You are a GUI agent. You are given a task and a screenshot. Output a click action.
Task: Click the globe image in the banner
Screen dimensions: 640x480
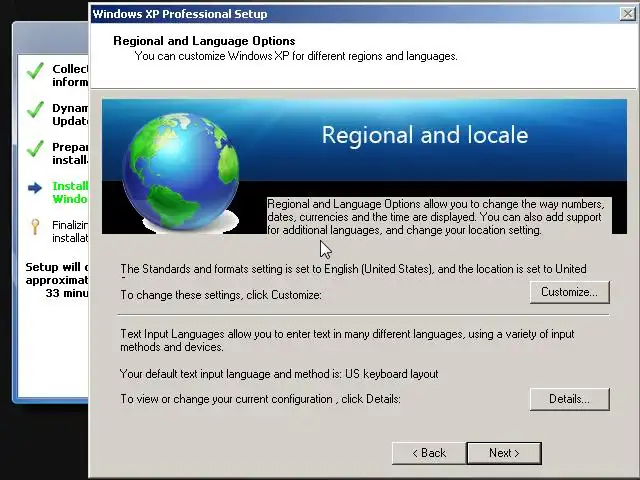180,171
